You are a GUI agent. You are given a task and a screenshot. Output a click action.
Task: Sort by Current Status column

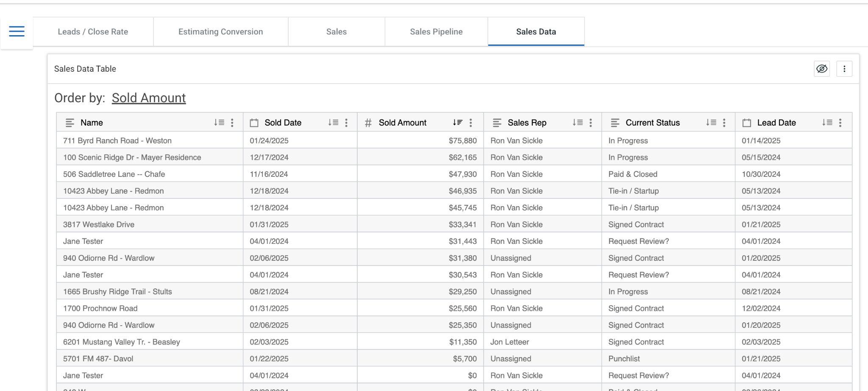[x=711, y=123]
